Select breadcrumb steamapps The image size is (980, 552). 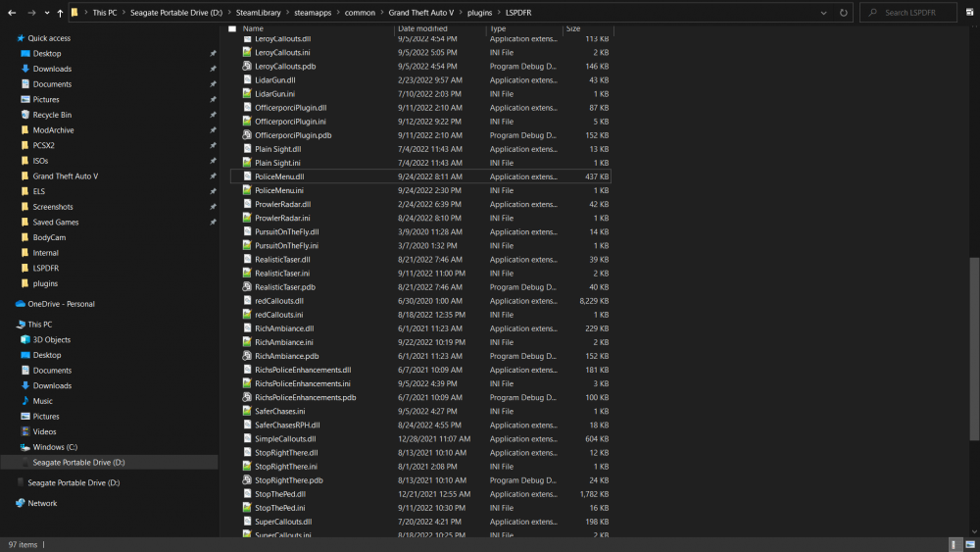point(313,13)
